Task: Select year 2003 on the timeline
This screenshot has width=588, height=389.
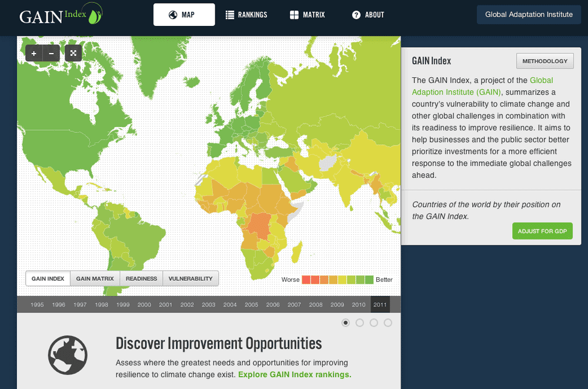Action: click(x=209, y=304)
